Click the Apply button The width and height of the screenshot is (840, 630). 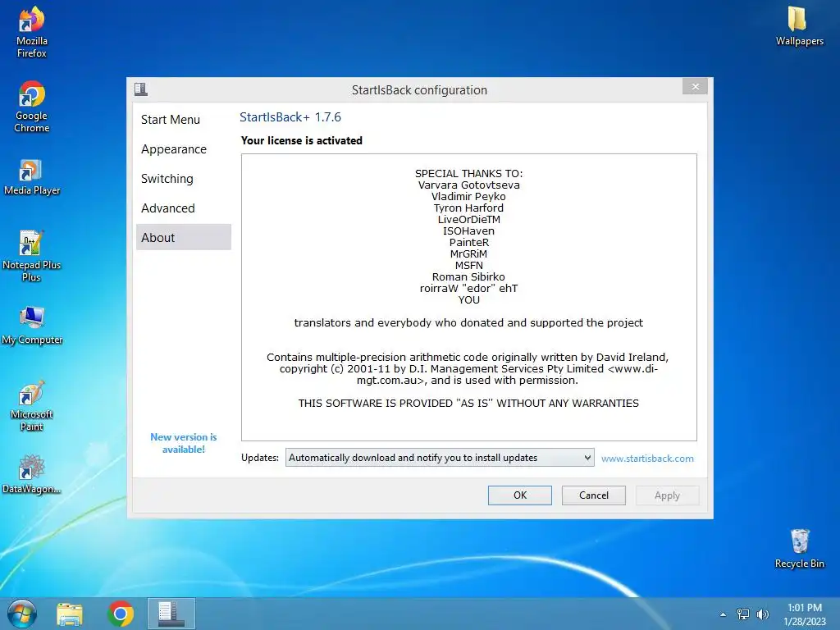(x=667, y=495)
